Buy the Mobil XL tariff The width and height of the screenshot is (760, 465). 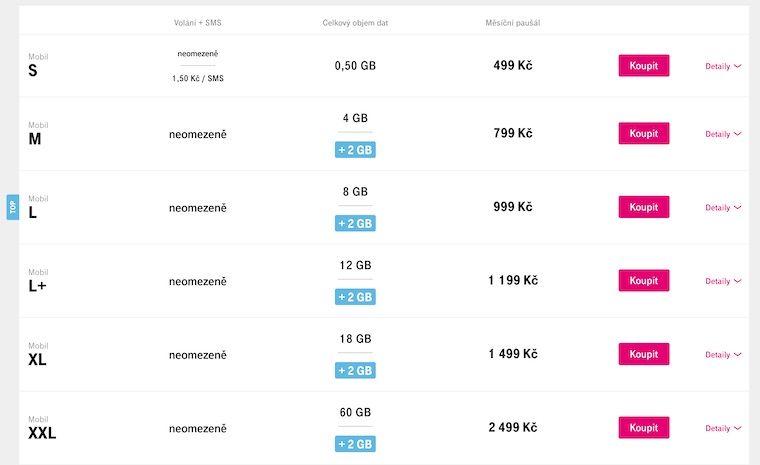tap(643, 354)
